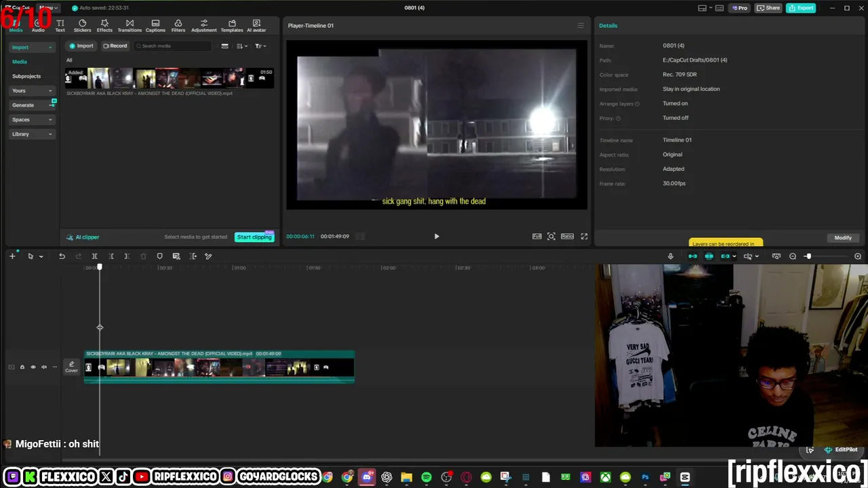Open the Text tab
Screen dimensions: 868x488
pos(60,26)
